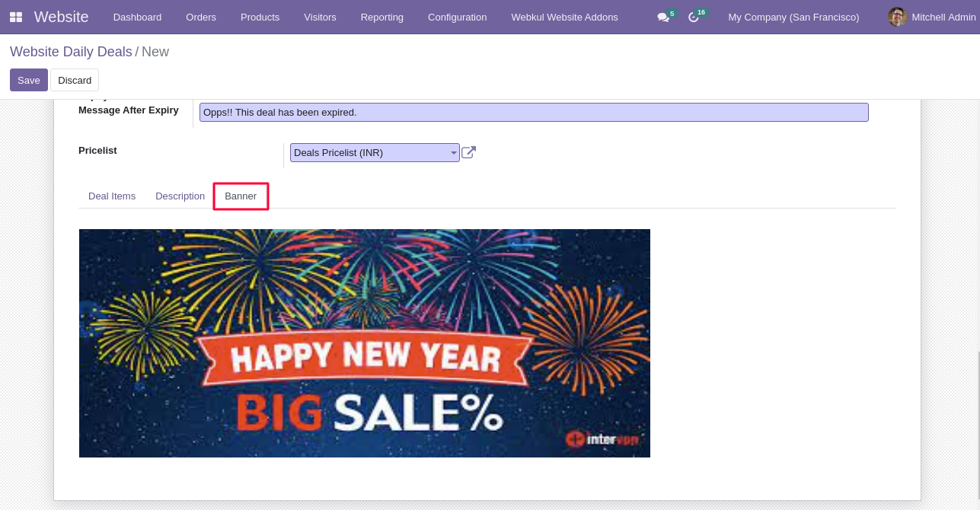The height and width of the screenshot is (510, 980).
Task: Open the Dashboard menu
Action: tap(138, 17)
